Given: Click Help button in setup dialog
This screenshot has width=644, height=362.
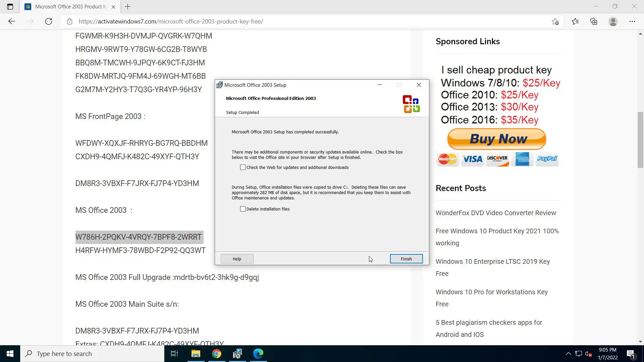Looking at the screenshot, I should click(237, 259).
